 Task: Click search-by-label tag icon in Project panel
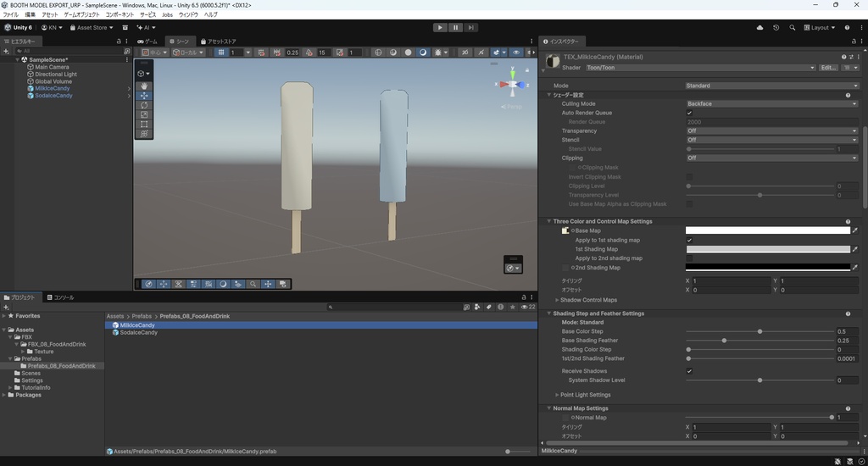489,307
